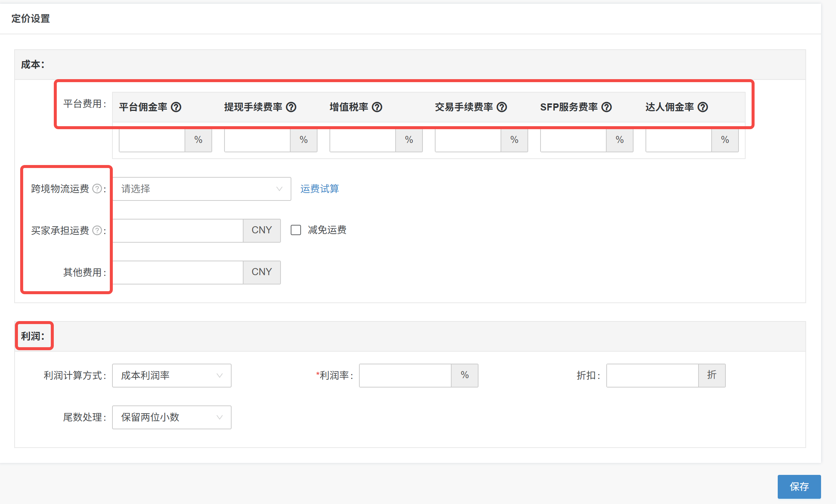
Task: Click into the 利润率 input field
Action: [x=405, y=376]
